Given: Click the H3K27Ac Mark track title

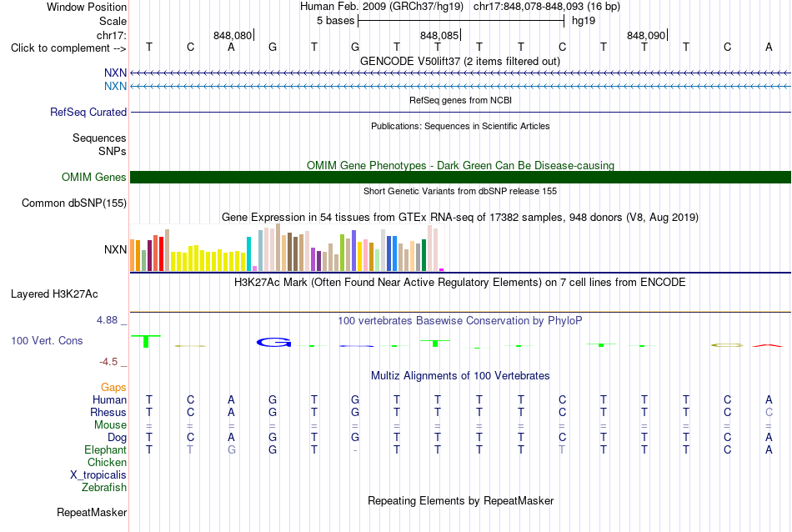Looking at the screenshot, I should [460, 282].
